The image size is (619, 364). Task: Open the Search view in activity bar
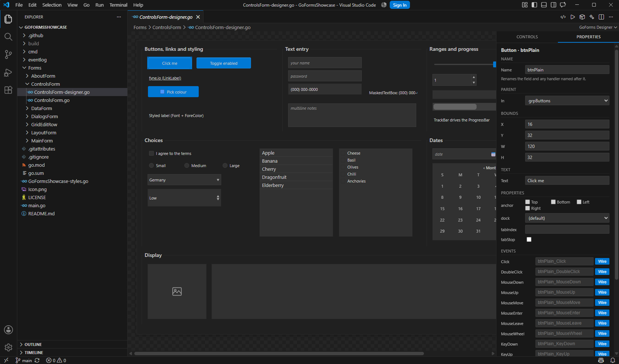tap(8, 37)
